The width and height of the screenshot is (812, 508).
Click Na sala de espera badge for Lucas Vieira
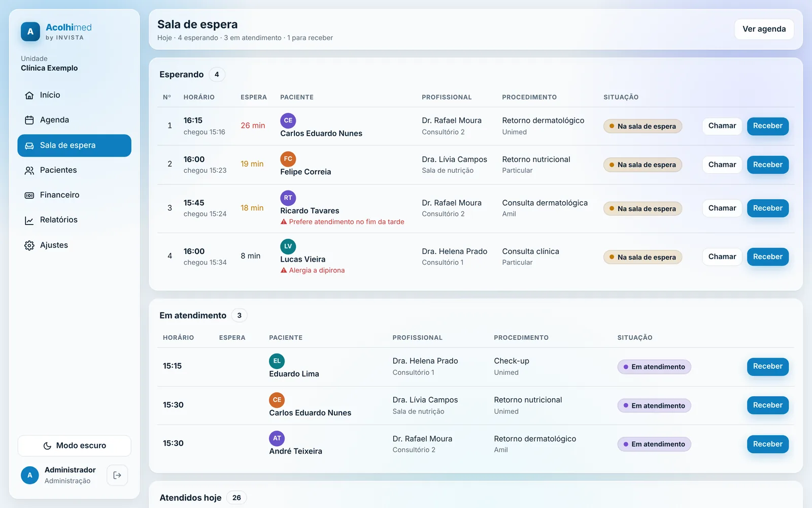642,258
